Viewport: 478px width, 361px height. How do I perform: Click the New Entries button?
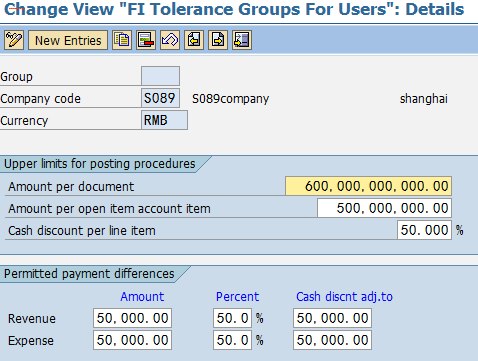pyautogui.click(x=68, y=40)
